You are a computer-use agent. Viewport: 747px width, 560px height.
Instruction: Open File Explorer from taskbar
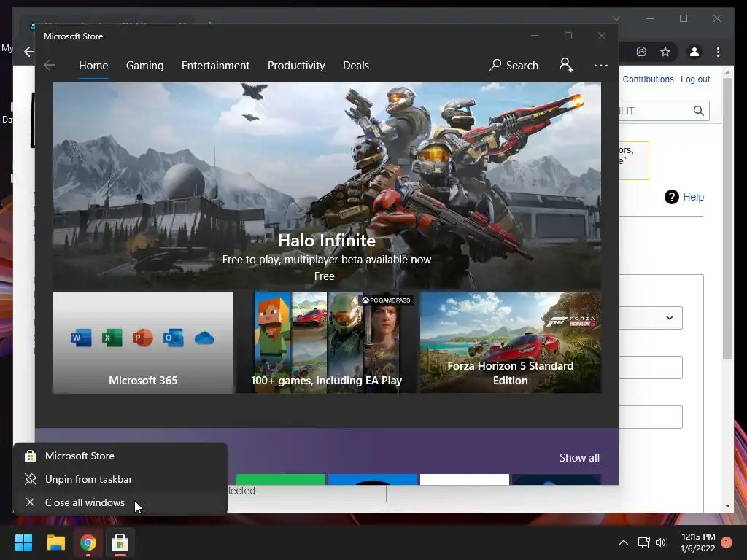point(55,542)
